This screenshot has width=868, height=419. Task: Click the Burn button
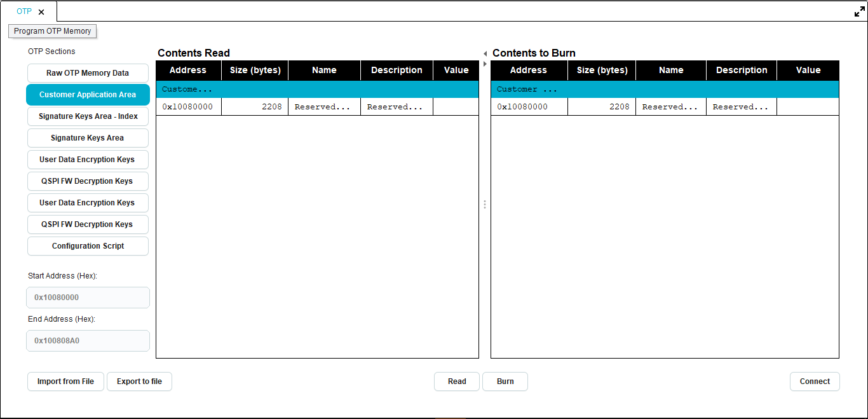505,381
